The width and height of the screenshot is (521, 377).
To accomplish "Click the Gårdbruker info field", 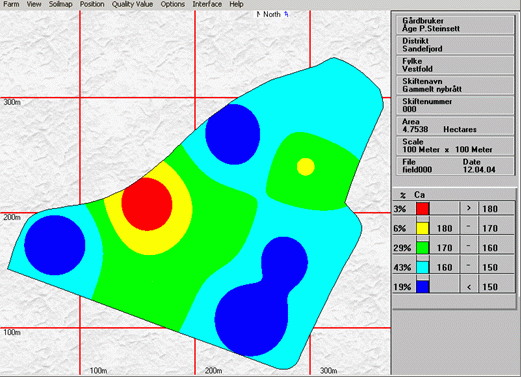I will click(455, 25).
